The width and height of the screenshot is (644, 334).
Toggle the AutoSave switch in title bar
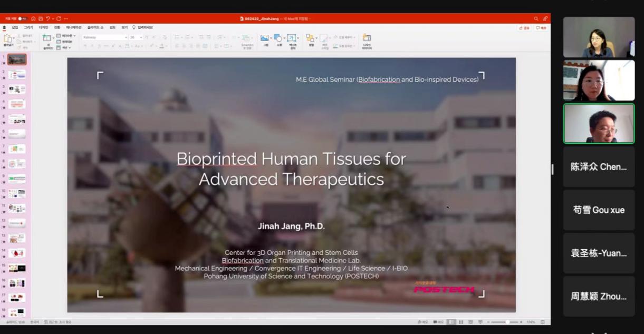(x=22, y=18)
